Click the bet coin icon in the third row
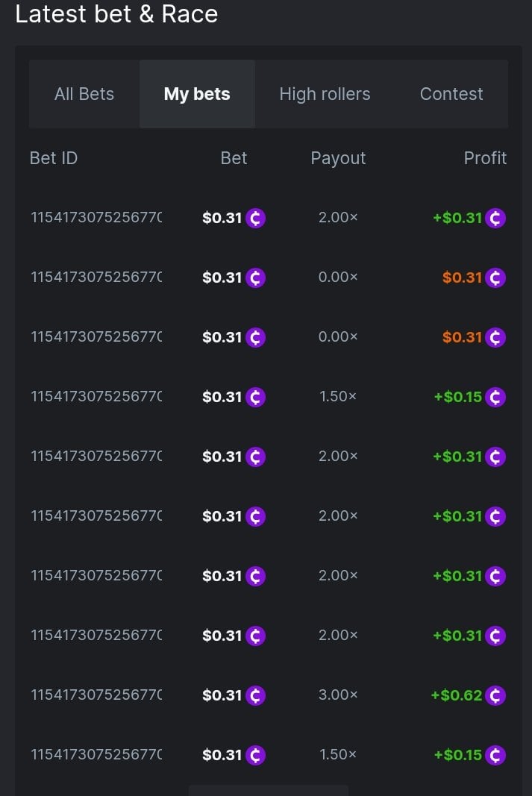The height and width of the screenshot is (796, 532). tap(256, 337)
